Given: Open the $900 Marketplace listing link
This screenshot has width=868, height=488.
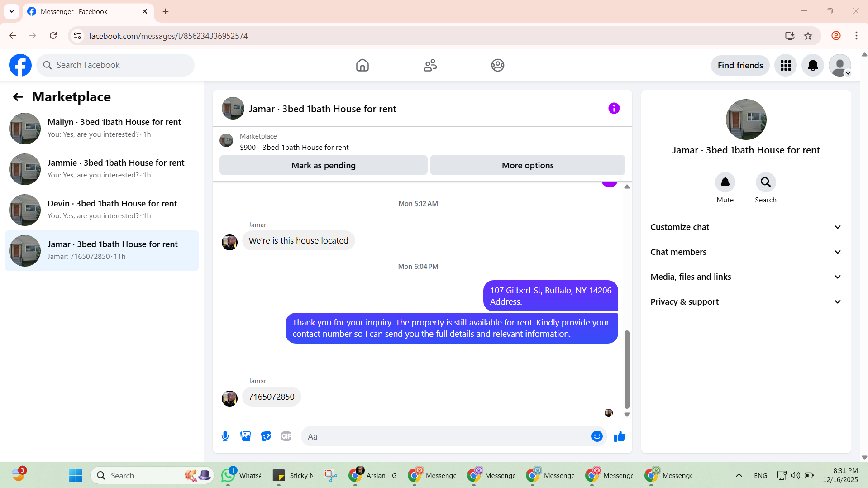Looking at the screenshot, I should (x=294, y=148).
